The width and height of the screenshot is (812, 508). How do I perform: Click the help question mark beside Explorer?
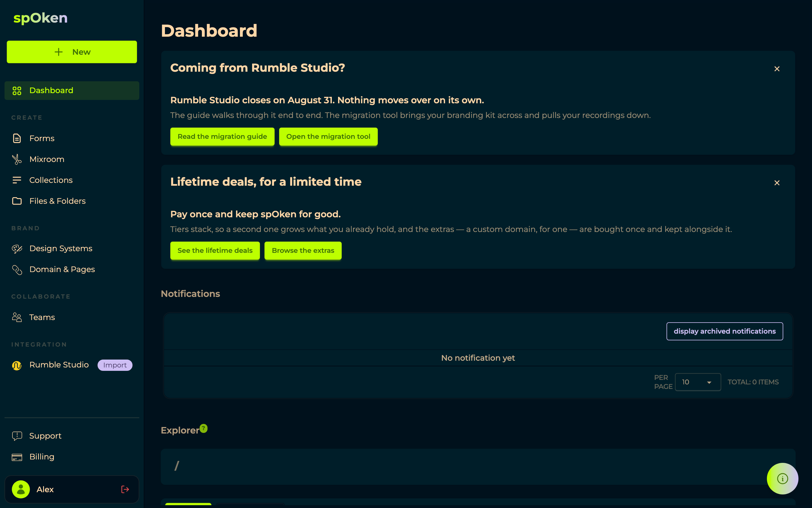pos(204,428)
